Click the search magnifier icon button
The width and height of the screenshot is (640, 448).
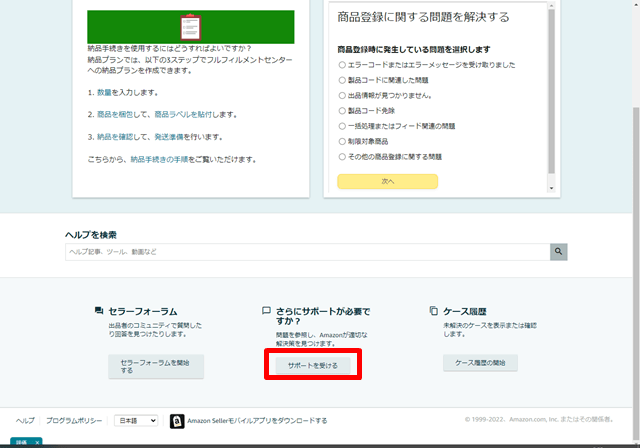coord(559,252)
